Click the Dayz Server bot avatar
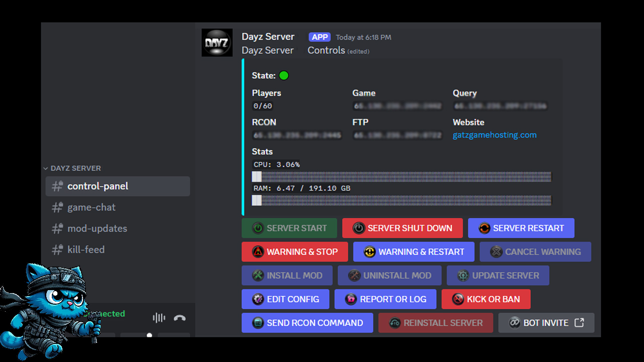 point(217,43)
